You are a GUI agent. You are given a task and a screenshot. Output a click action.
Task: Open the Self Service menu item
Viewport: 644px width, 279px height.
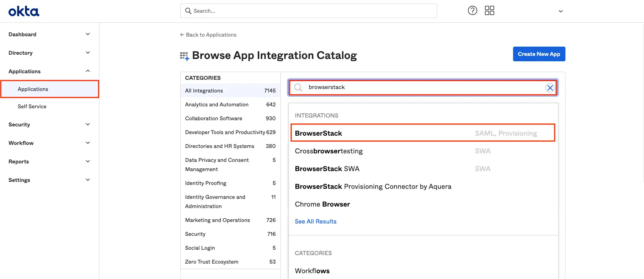tap(32, 106)
